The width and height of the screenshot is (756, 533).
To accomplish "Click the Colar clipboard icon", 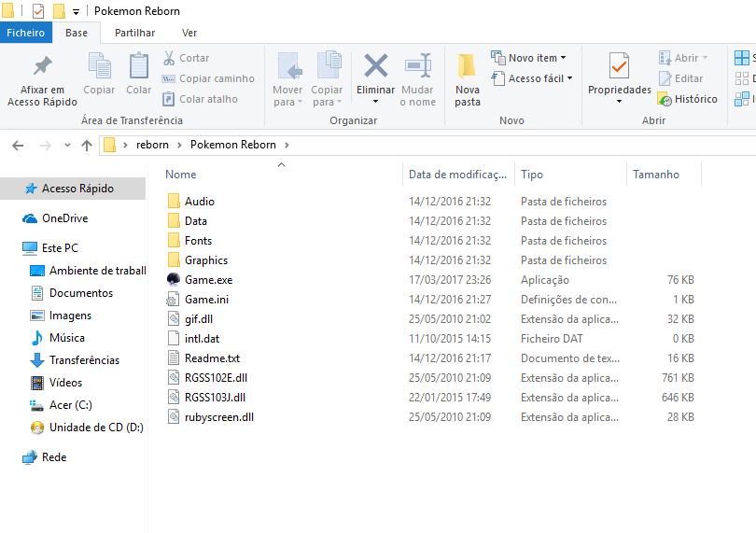I will point(139,67).
